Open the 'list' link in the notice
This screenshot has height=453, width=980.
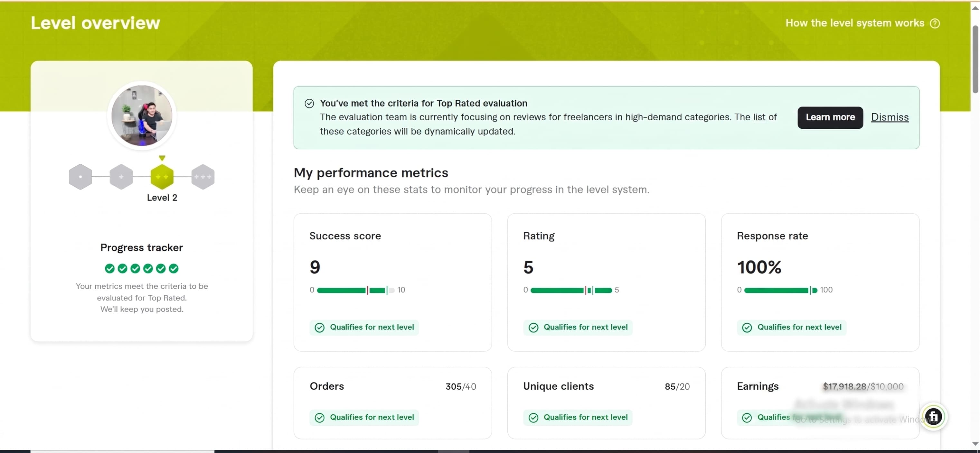point(759,117)
